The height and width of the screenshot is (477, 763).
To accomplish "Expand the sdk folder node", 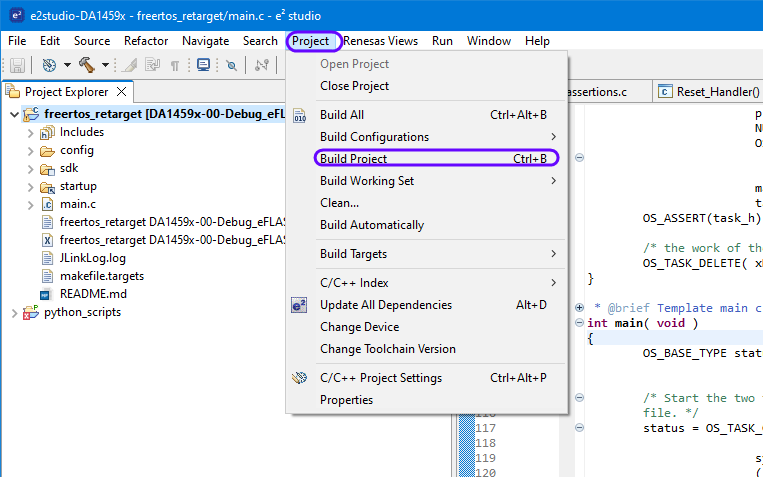I will (x=31, y=169).
